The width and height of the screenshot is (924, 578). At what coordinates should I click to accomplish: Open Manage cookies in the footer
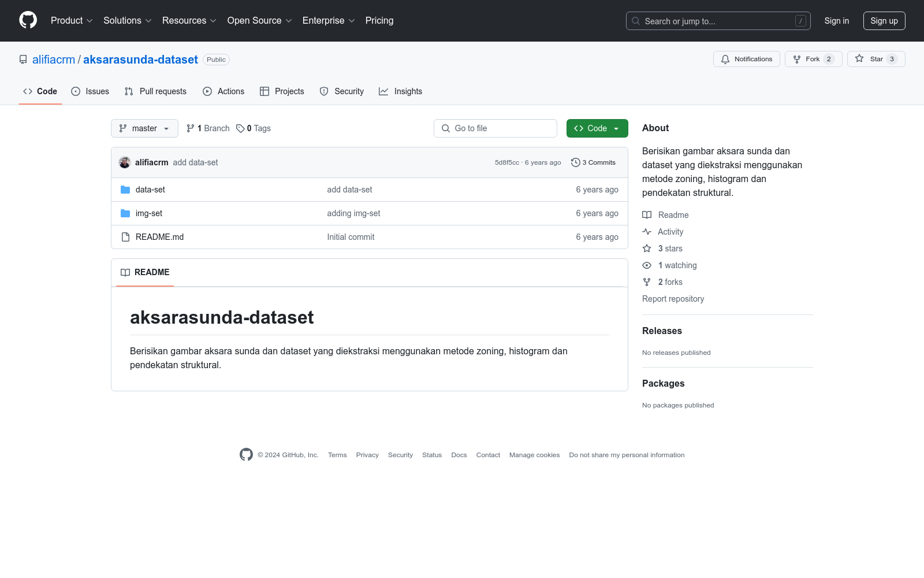534,455
